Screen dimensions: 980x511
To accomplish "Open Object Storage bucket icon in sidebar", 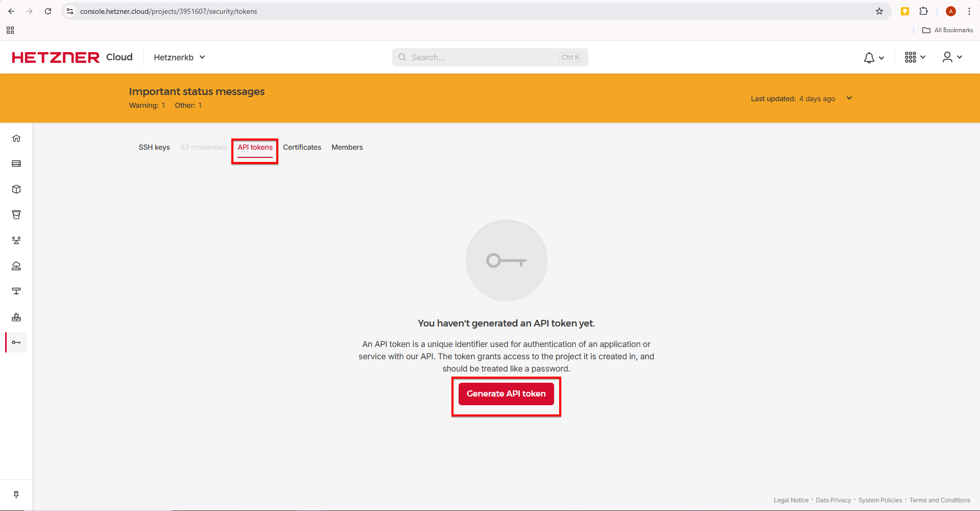I will [x=16, y=215].
